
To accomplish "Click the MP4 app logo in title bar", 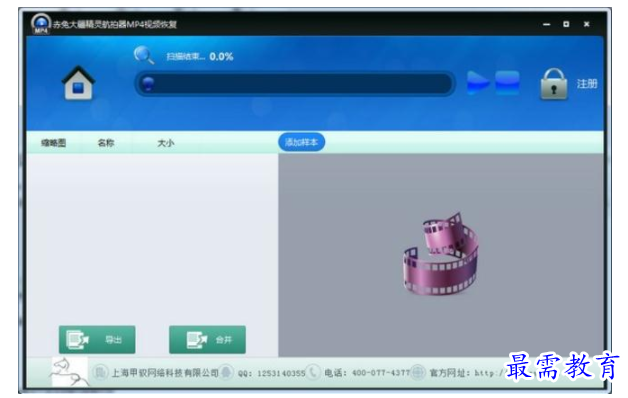I will click(x=41, y=24).
